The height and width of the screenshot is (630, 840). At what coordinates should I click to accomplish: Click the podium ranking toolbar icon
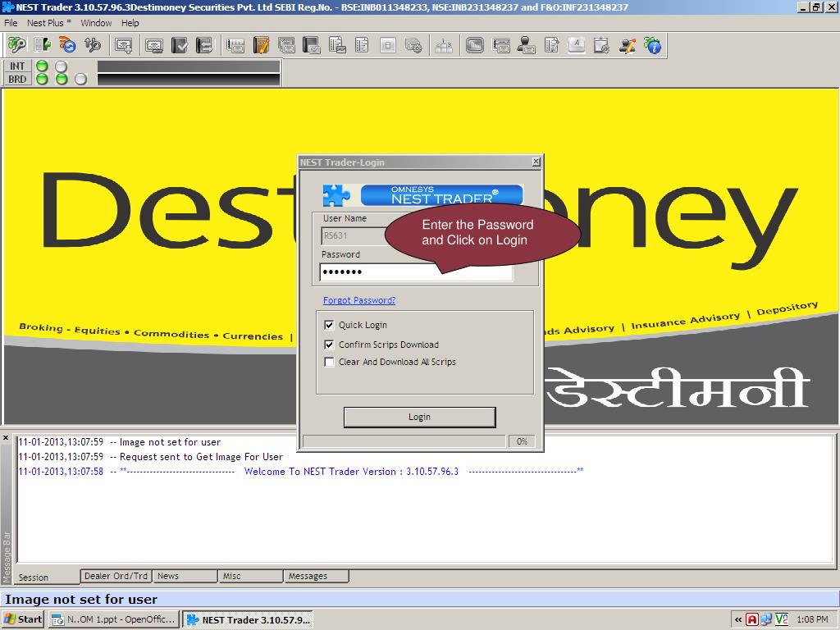tap(443, 46)
